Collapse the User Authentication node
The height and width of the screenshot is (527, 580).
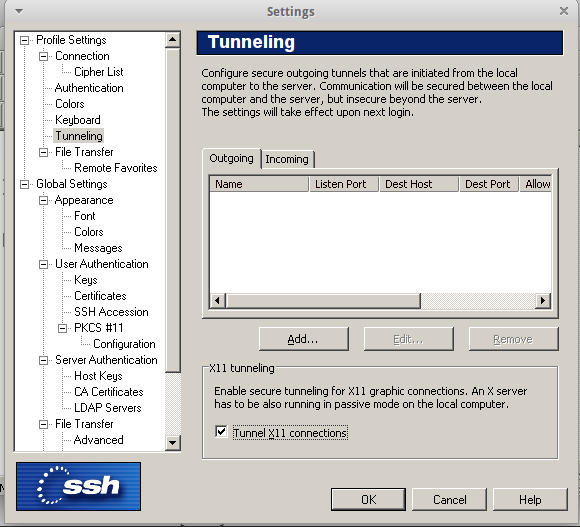44,264
